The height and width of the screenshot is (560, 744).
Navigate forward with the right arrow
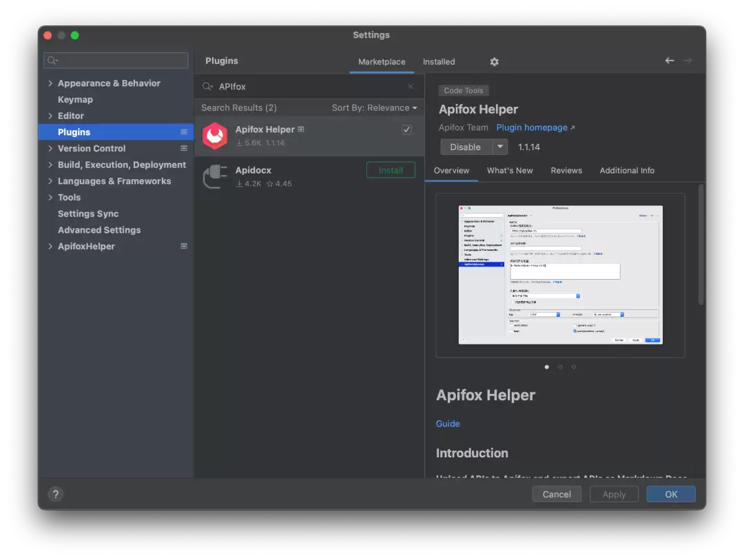pyautogui.click(x=688, y=61)
